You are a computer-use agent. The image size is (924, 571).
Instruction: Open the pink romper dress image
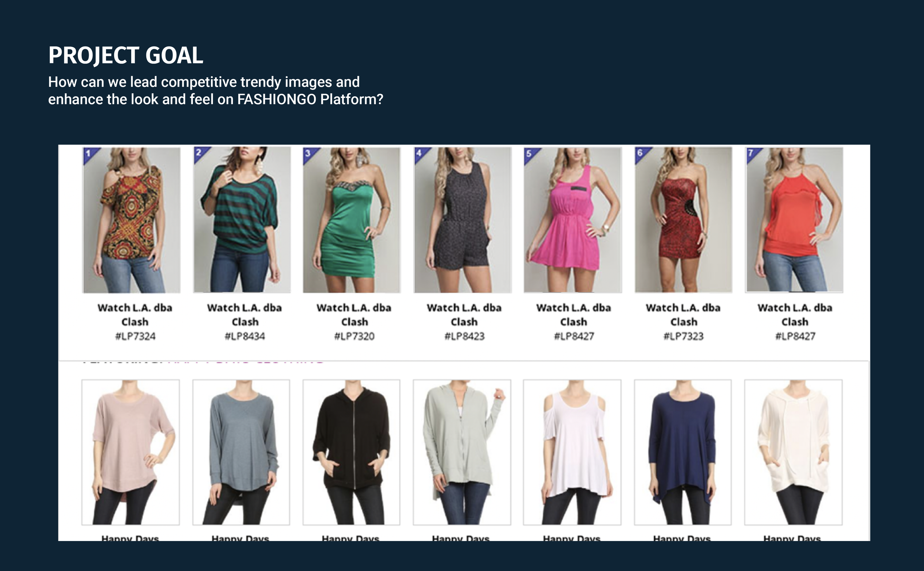[x=573, y=220]
